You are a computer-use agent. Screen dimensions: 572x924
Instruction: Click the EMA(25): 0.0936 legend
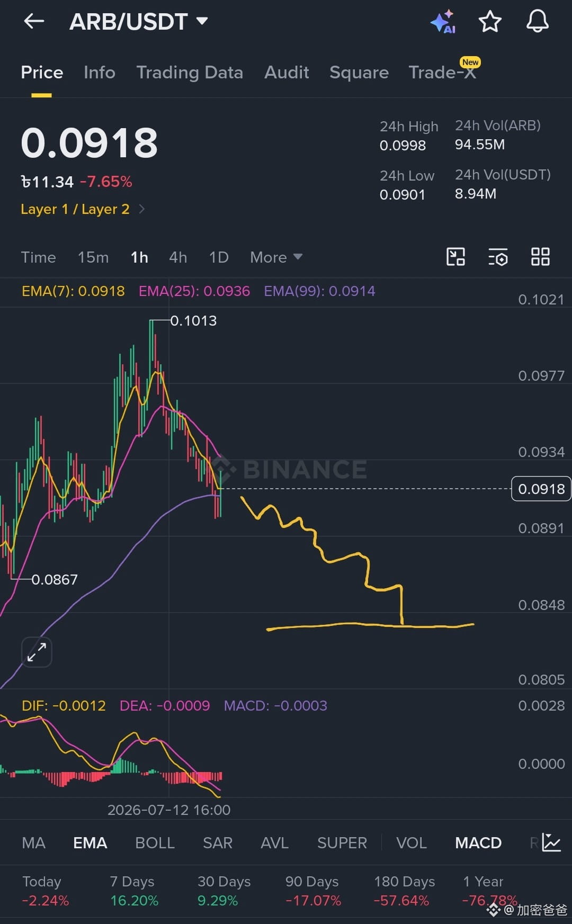tap(194, 291)
